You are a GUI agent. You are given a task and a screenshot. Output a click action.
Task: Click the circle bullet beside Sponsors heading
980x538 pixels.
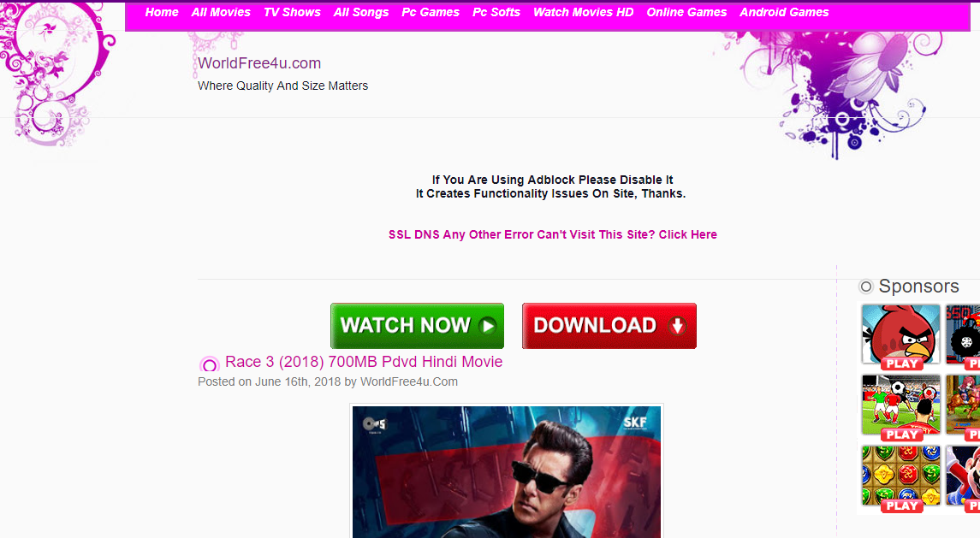click(x=865, y=287)
